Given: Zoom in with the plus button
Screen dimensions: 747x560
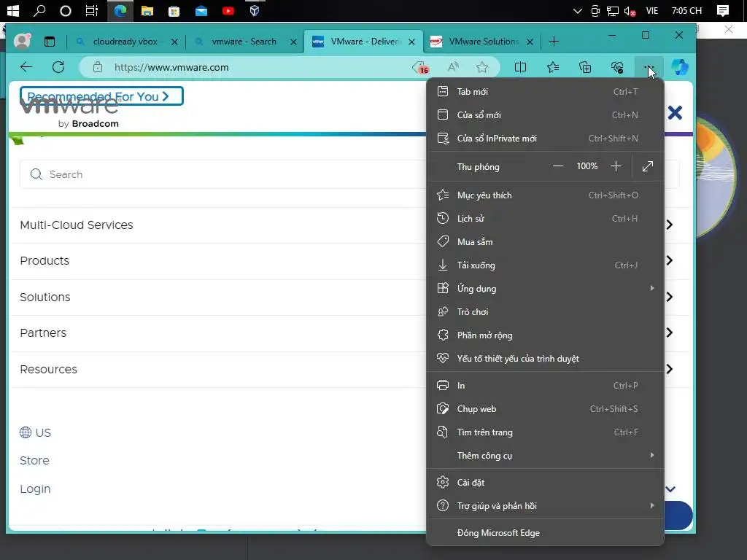Looking at the screenshot, I should click(616, 166).
